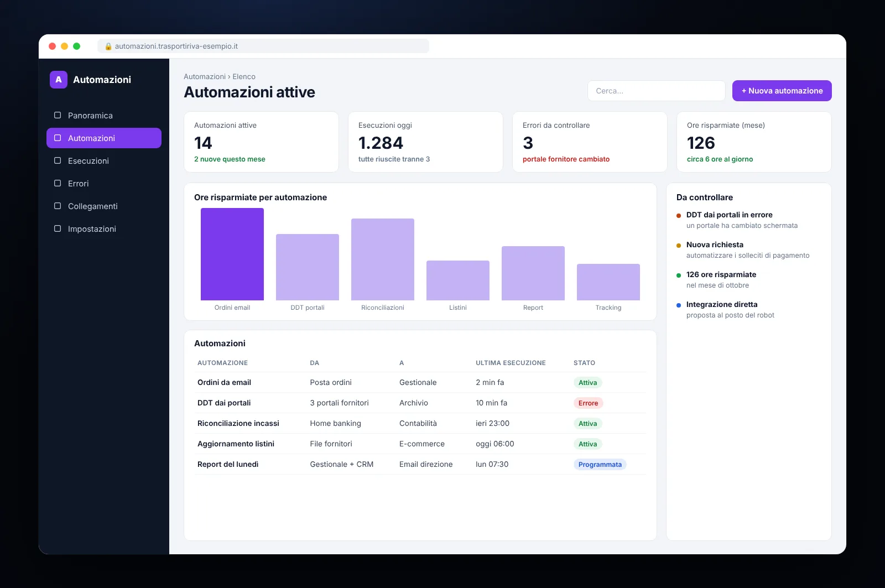Open the Report del lunedì row
The width and height of the screenshot is (885, 588).
point(420,464)
